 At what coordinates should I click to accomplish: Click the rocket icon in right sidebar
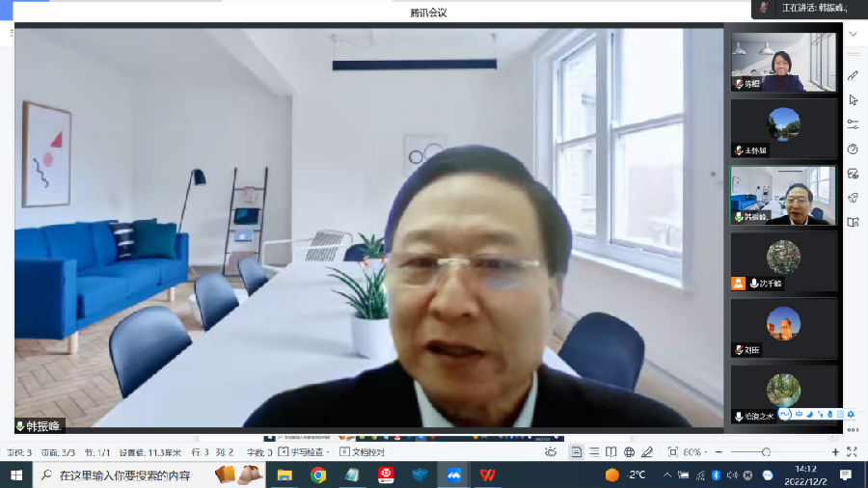(x=853, y=198)
